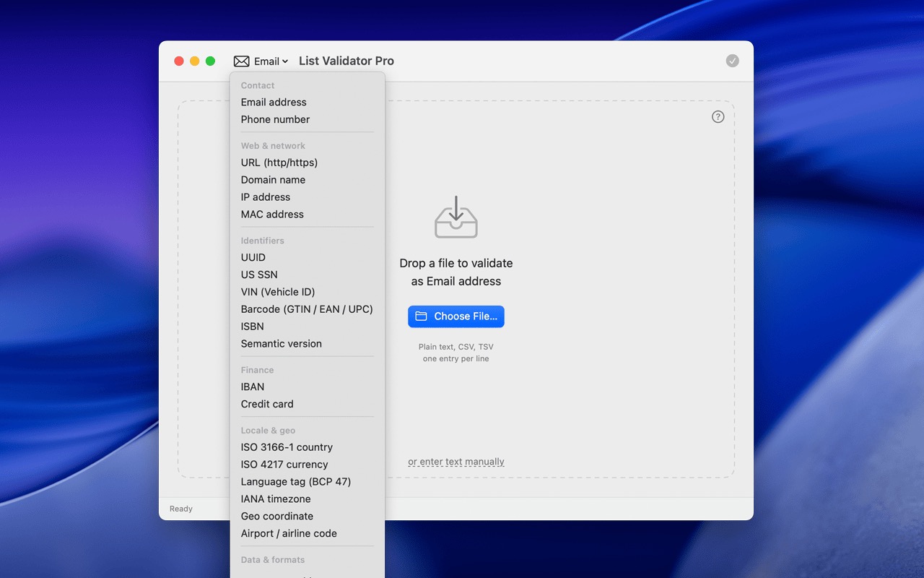The height and width of the screenshot is (578, 924).
Task: Click the 'List Validator Pro' window title
Action: tap(346, 61)
